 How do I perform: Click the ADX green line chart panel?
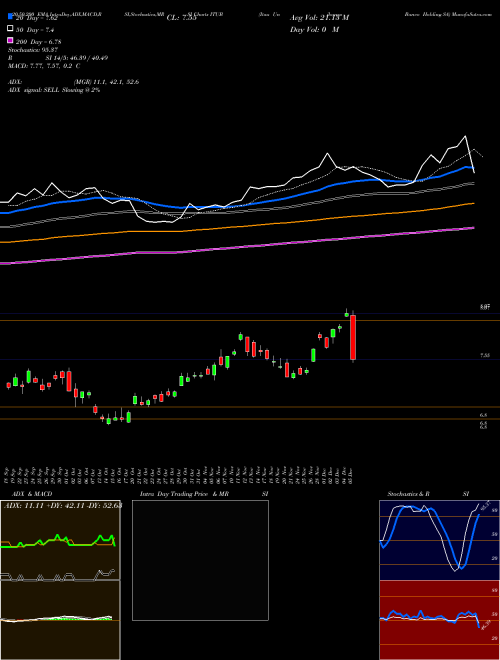click(60, 540)
